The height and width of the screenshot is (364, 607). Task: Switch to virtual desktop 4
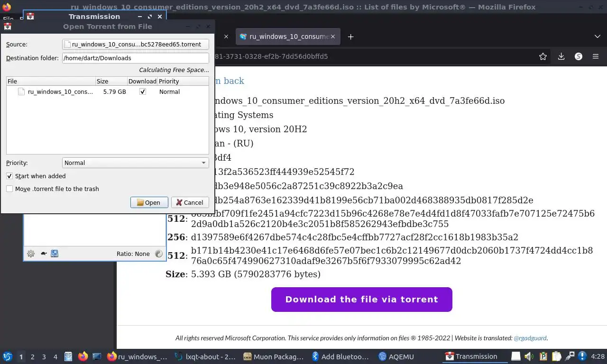pos(55,356)
